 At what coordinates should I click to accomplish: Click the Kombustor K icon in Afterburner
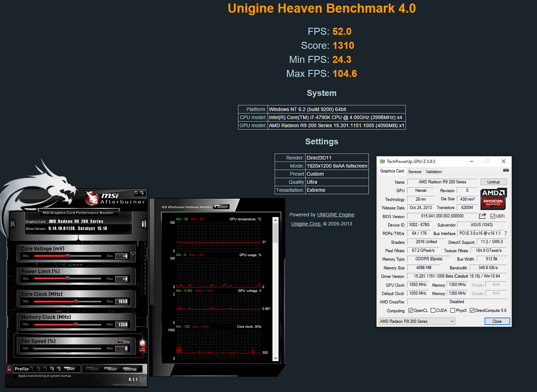13,224
